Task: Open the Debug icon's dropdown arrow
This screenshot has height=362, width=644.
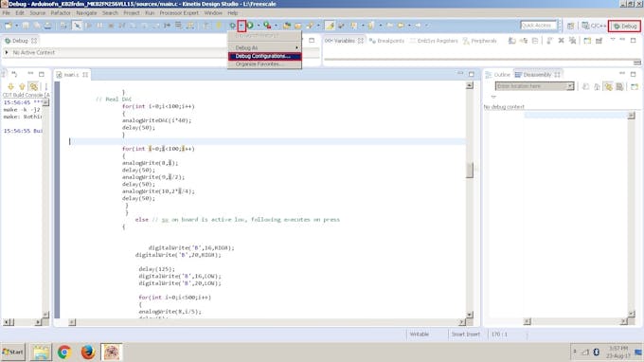Action: [241, 26]
